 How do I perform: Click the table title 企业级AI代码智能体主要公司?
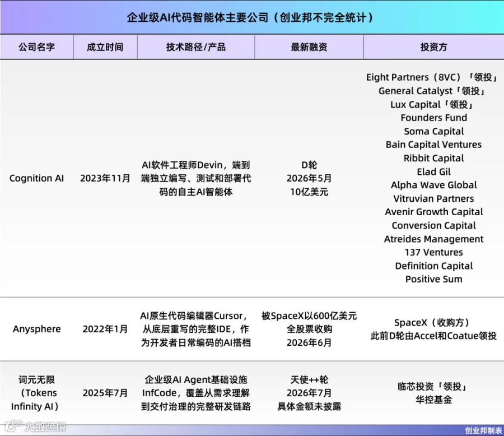[197, 17]
